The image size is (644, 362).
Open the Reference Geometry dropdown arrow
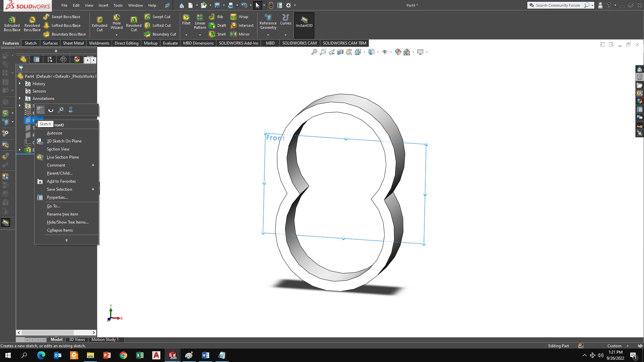pyautogui.click(x=268, y=35)
